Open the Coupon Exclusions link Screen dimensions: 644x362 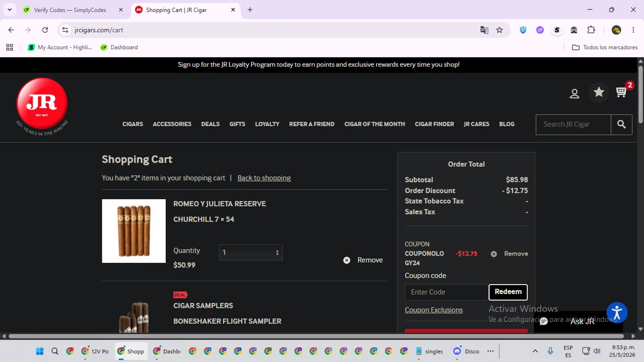(x=434, y=310)
